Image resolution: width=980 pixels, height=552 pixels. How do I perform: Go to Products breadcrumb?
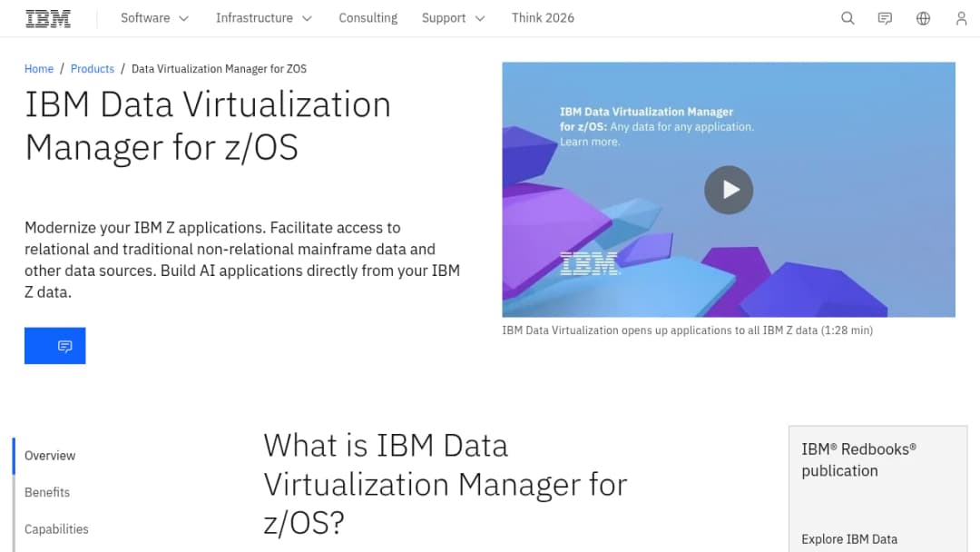click(93, 69)
